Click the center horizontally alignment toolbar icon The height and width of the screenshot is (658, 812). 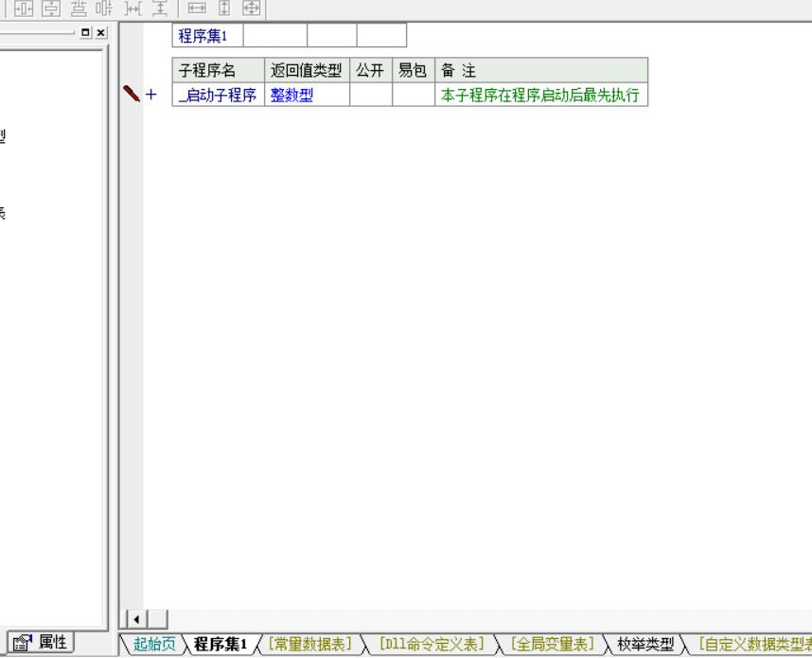[24, 9]
